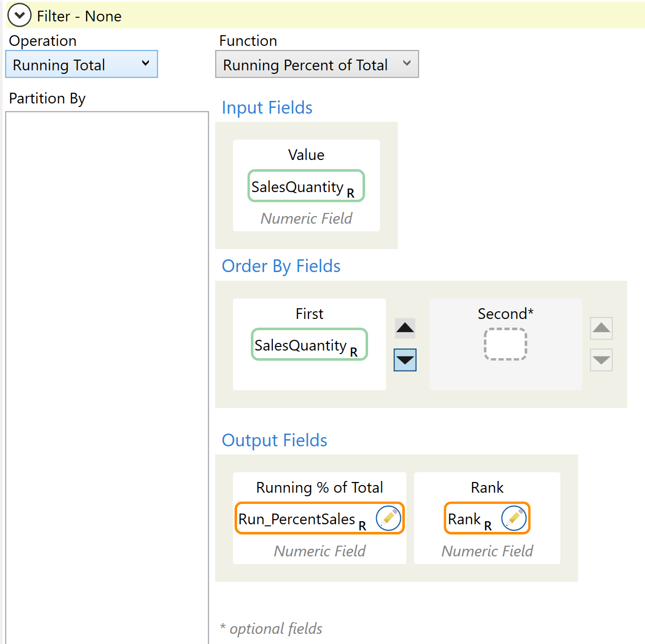Image resolution: width=645 pixels, height=644 pixels.
Task: Edit Run_PercentSales name with pencil icon
Action: click(x=389, y=519)
